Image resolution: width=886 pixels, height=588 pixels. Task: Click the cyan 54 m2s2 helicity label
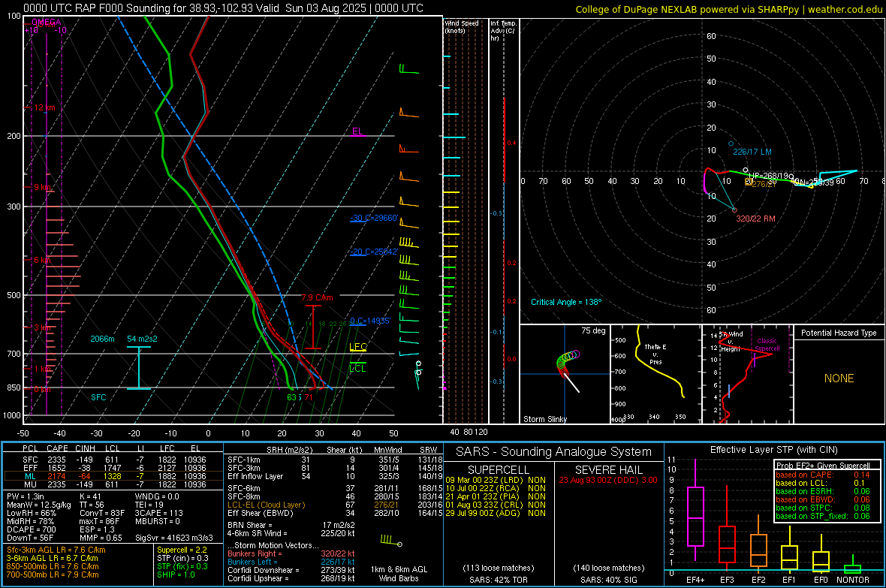point(143,339)
